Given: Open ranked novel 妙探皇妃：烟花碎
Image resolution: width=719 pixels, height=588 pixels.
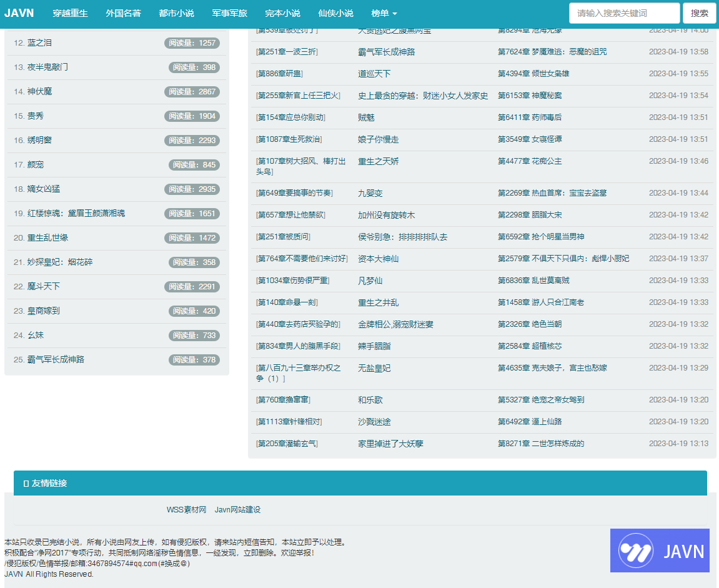Looking at the screenshot, I should (60, 262).
